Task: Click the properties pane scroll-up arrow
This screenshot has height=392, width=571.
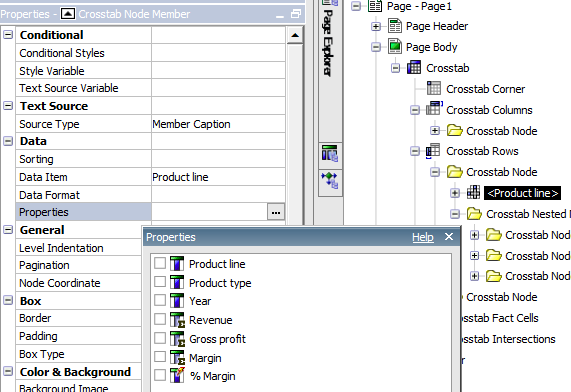Action: (295, 35)
